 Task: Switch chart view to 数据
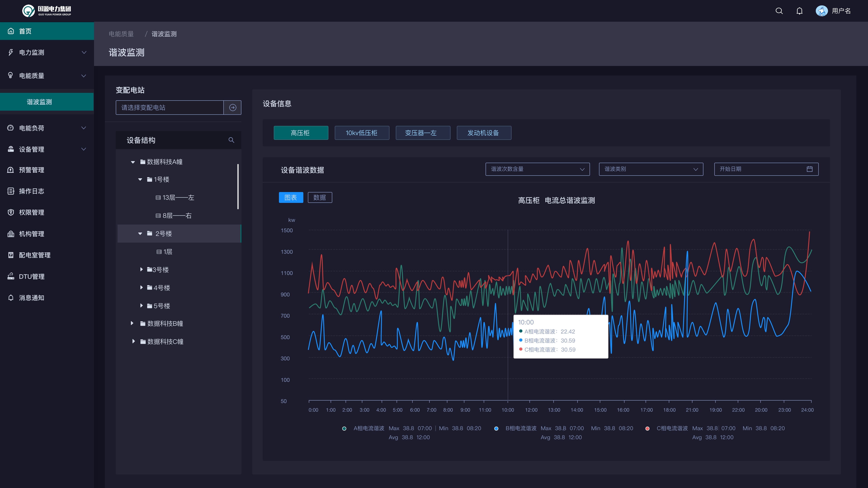click(x=320, y=197)
